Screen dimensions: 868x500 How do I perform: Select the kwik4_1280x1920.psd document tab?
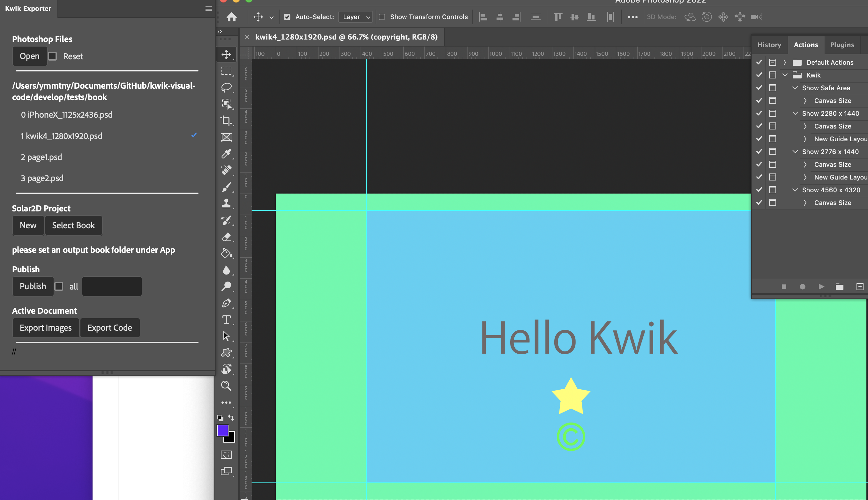click(346, 37)
